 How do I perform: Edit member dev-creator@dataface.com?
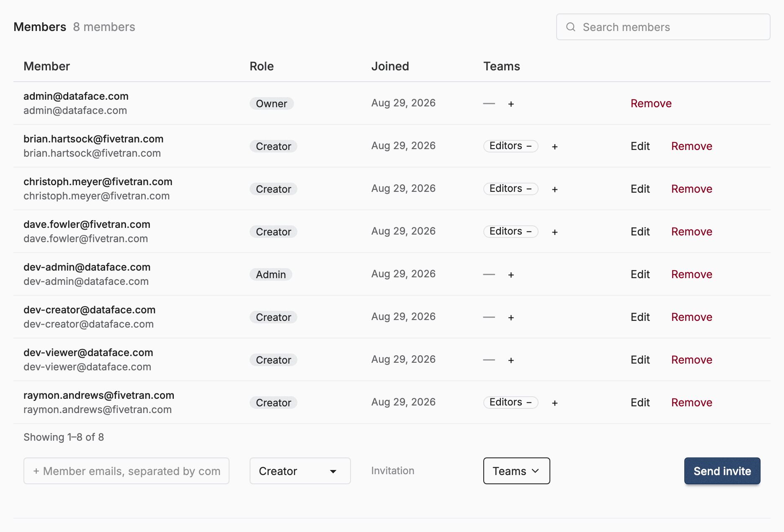[x=640, y=317]
